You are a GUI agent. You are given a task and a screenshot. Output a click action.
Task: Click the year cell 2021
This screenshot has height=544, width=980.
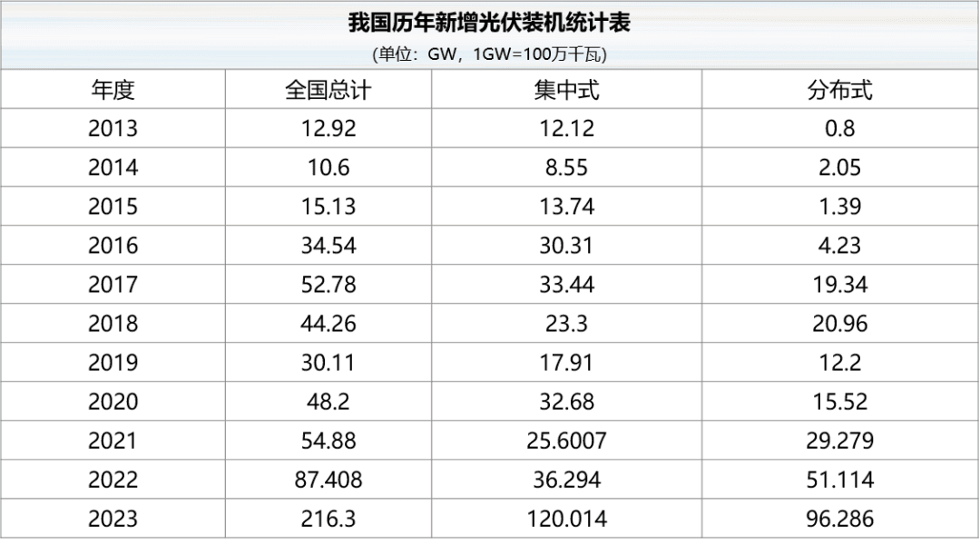[113, 441]
